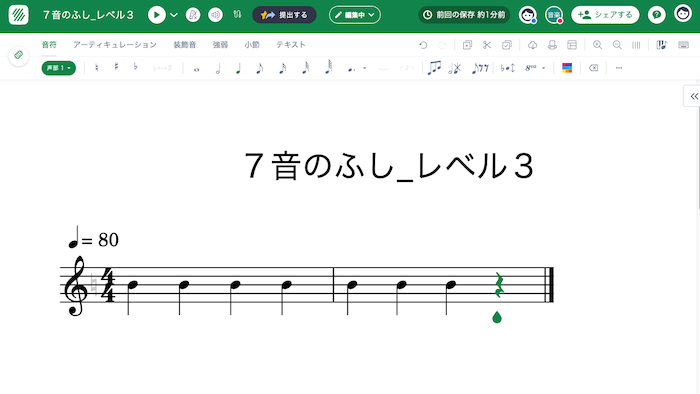Open the more options ellipsis

pyautogui.click(x=619, y=68)
